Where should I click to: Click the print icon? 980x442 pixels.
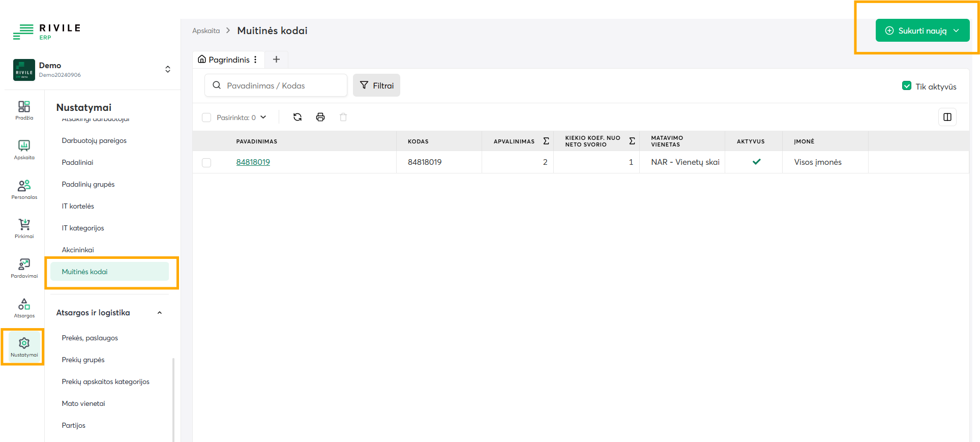pos(320,117)
